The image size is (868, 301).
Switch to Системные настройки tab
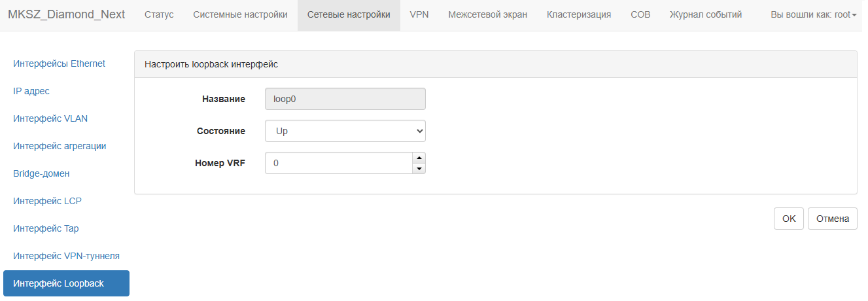pyautogui.click(x=240, y=15)
